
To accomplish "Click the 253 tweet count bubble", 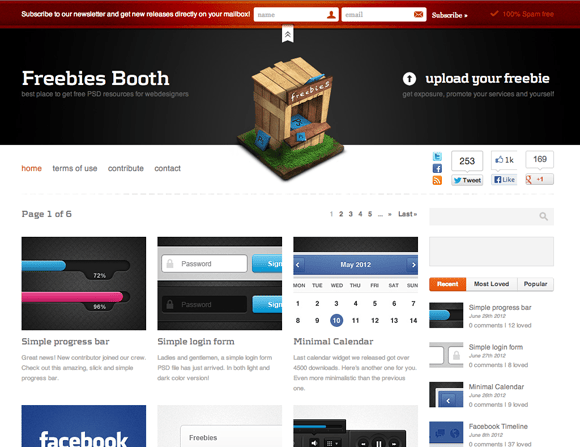I will coord(467,161).
